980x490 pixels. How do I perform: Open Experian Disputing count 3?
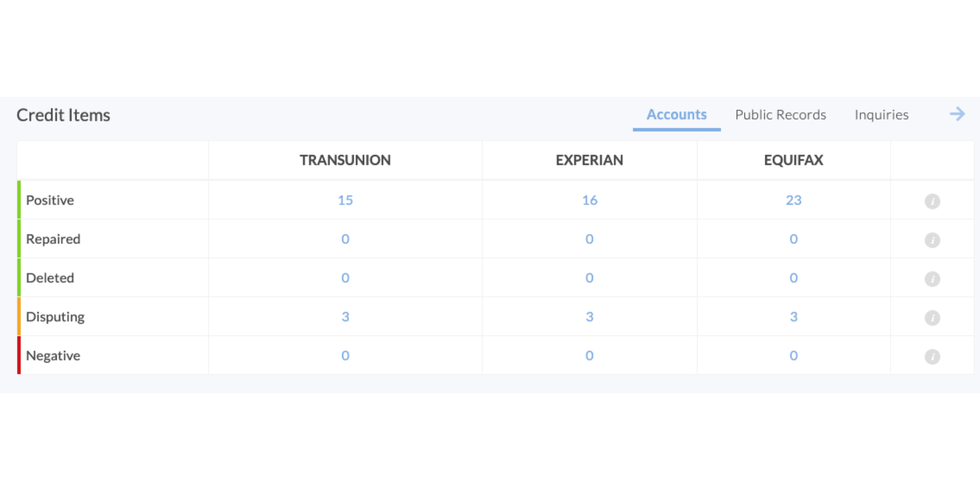pos(590,317)
